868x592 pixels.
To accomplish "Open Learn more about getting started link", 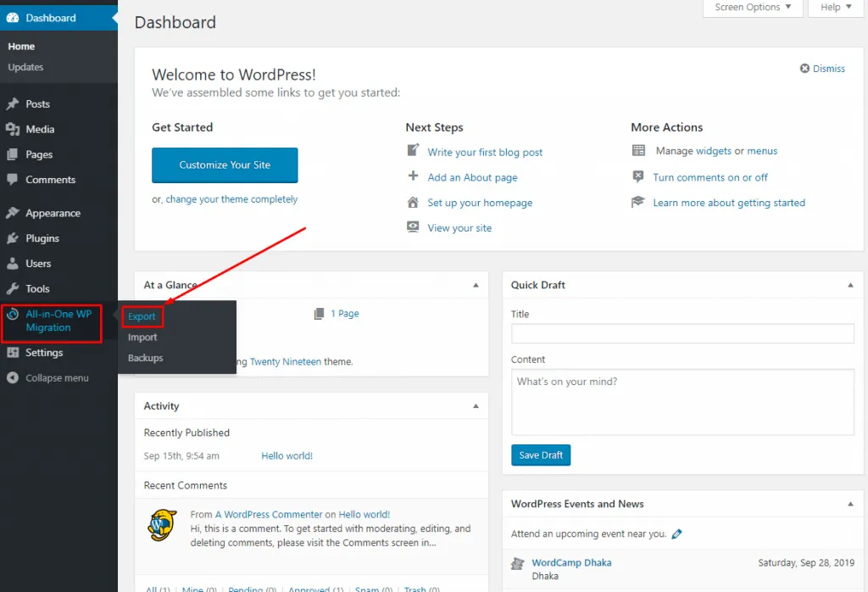I will pyautogui.click(x=729, y=203).
